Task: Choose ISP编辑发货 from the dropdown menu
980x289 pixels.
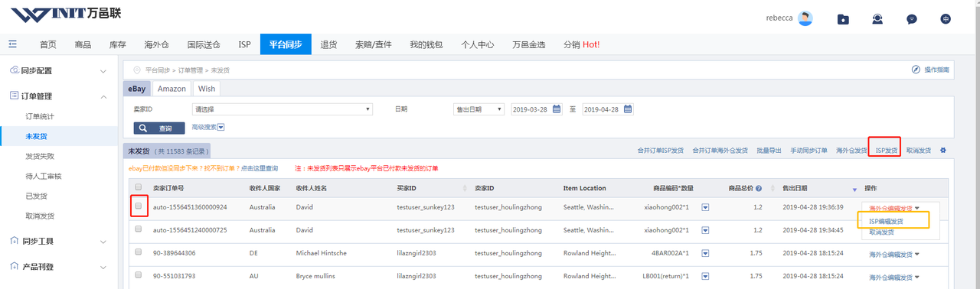Action: coord(886,221)
